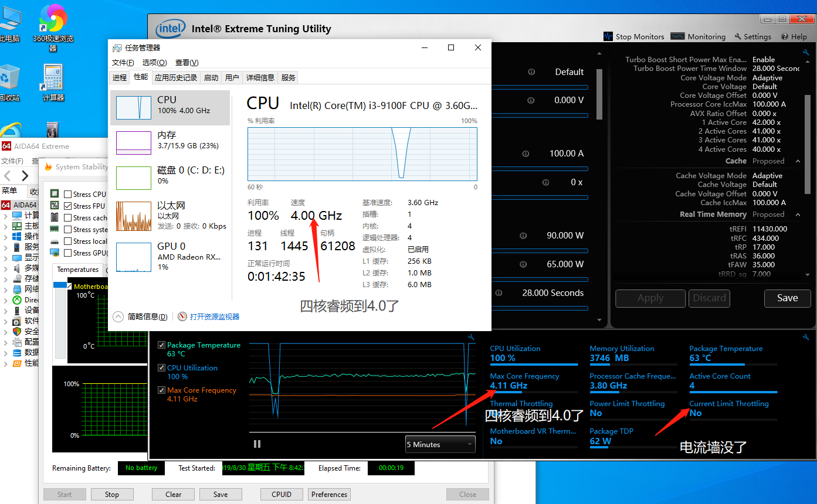The width and height of the screenshot is (817, 504).
Task: Click the slider under 28.000 Seconds in XTU
Action: point(540,308)
